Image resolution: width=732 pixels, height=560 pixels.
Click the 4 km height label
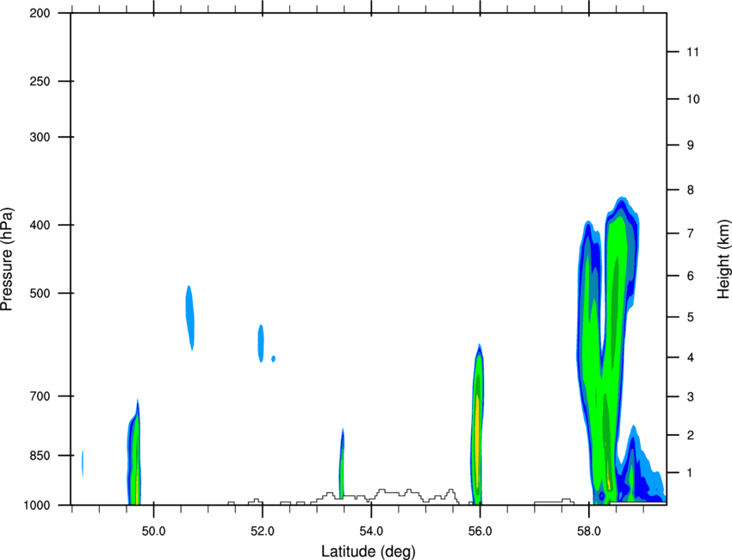pos(690,358)
